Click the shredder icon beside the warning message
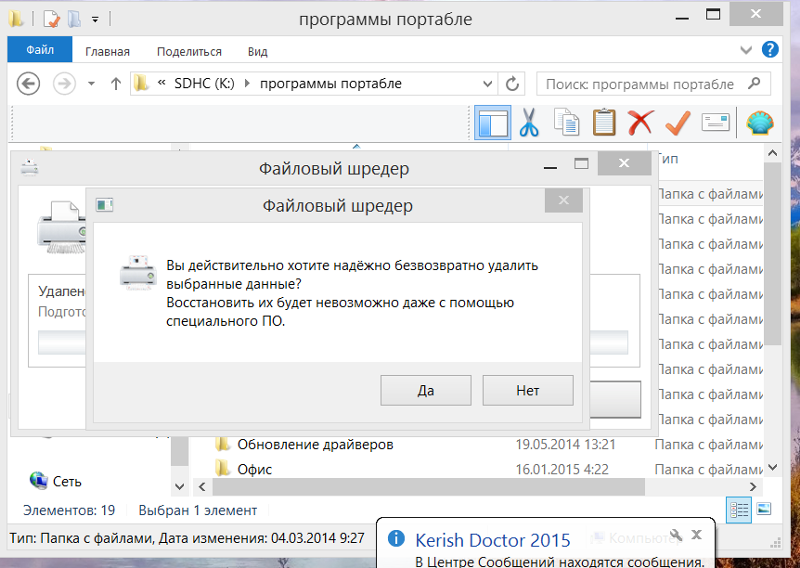This screenshot has width=800, height=568. click(x=138, y=274)
